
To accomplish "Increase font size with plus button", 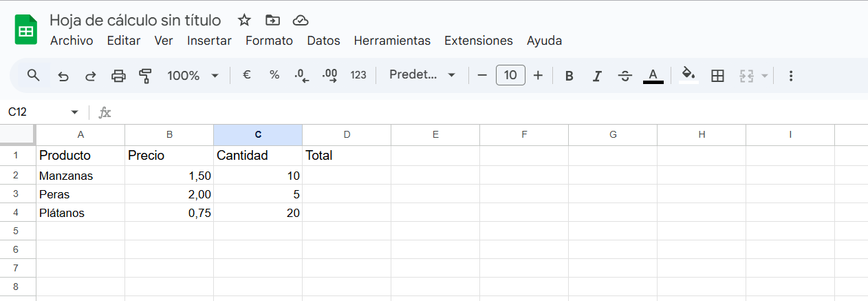I will tap(538, 75).
